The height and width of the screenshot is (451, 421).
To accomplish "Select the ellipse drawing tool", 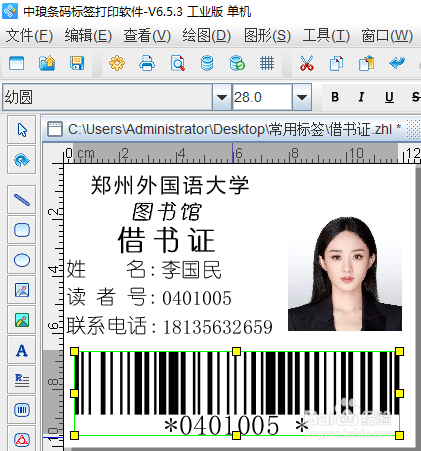I will [x=22, y=260].
